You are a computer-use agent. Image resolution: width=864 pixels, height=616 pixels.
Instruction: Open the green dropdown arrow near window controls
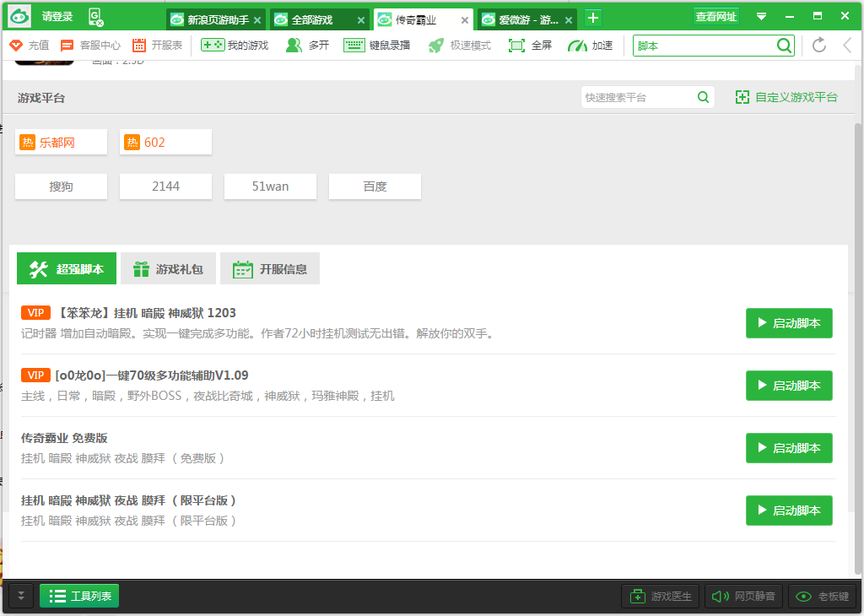click(763, 15)
